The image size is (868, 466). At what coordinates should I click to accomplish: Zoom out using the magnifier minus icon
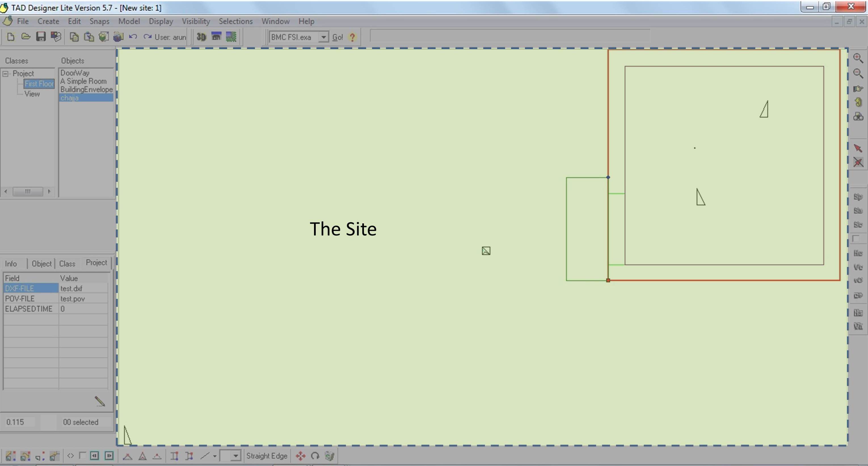[858, 73]
